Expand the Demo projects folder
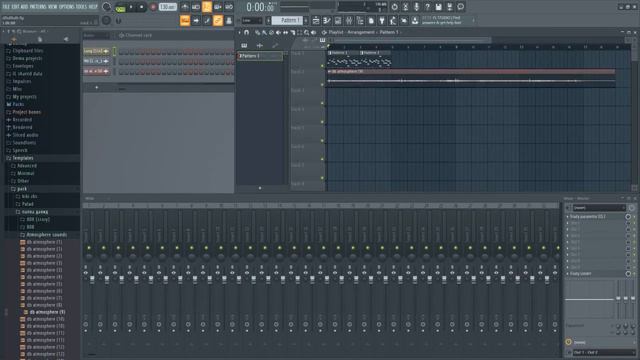Image resolution: width=640 pixels, height=360 pixels. point(27,58)
